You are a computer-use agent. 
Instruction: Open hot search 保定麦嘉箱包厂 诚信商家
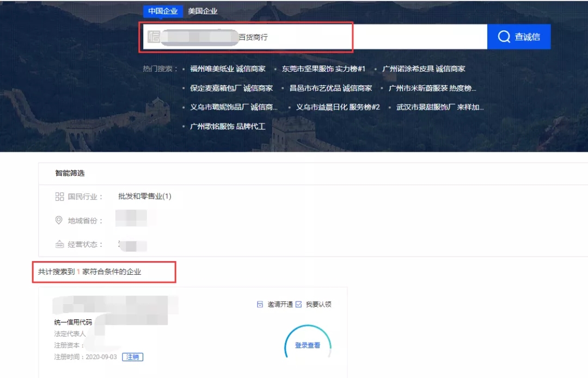tap(231, 88)
